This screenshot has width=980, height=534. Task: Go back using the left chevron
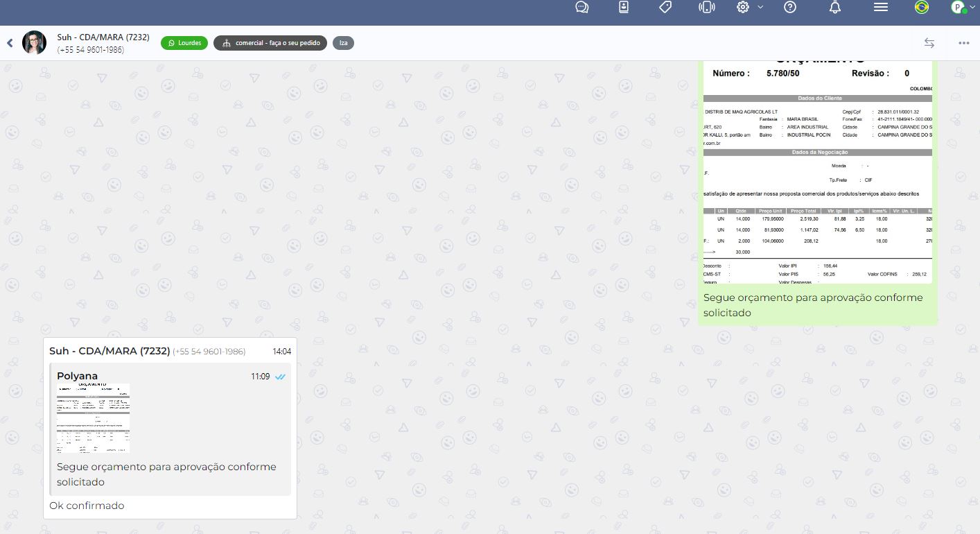tap(10, 43)
